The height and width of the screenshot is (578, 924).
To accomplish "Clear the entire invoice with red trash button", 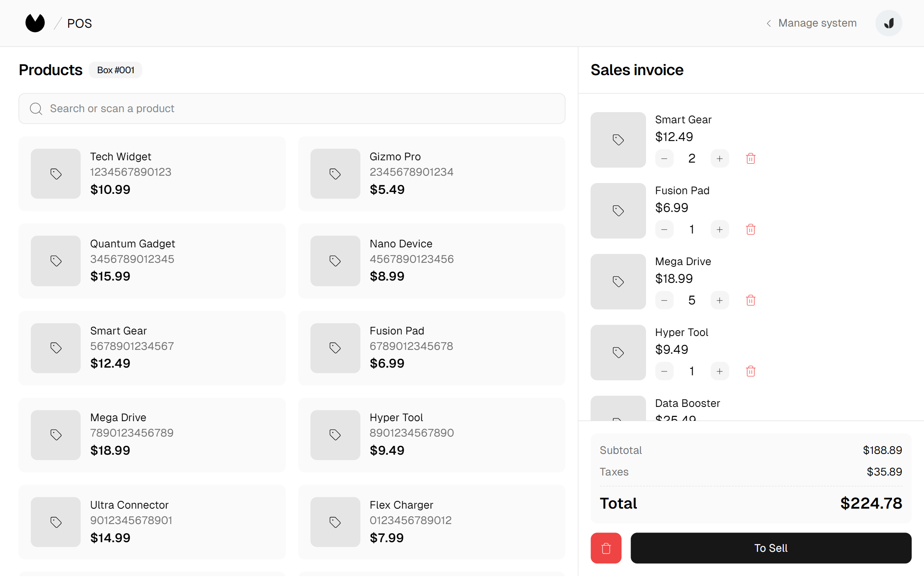I will click(606, 548).
